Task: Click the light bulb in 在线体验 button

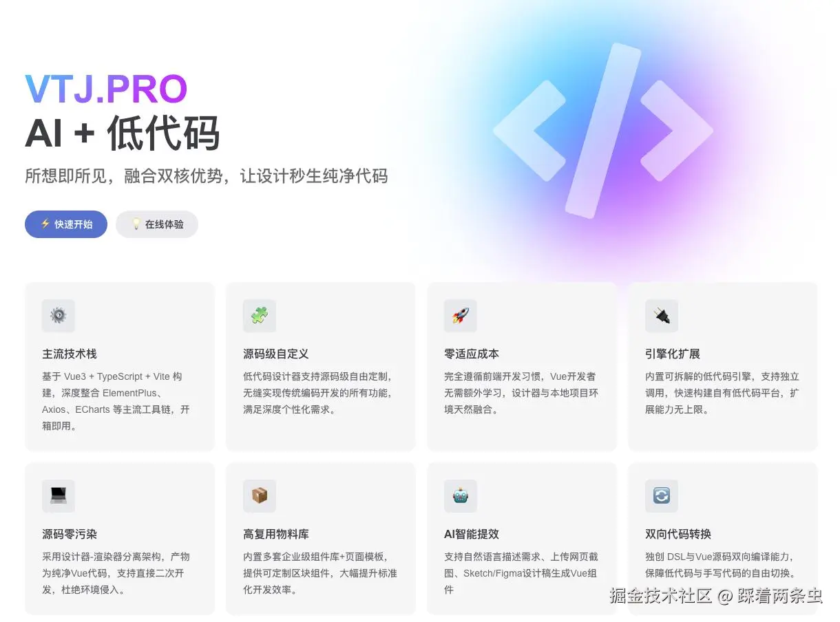Action: (x=136, y=224)
